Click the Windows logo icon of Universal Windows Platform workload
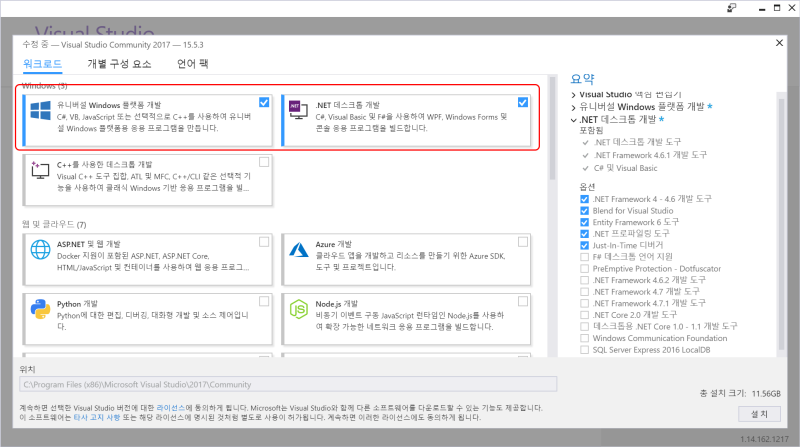This screenshot has height=447, width=800. 40,110
